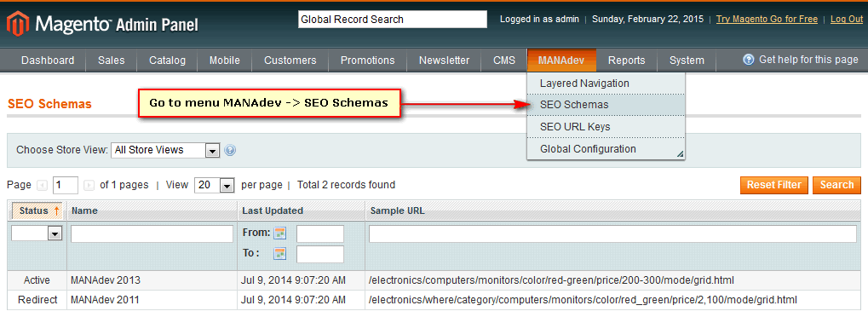This screenshot has height=317, width=868.
Task: Open the per page View dropdown
Action: click(215, 185)
